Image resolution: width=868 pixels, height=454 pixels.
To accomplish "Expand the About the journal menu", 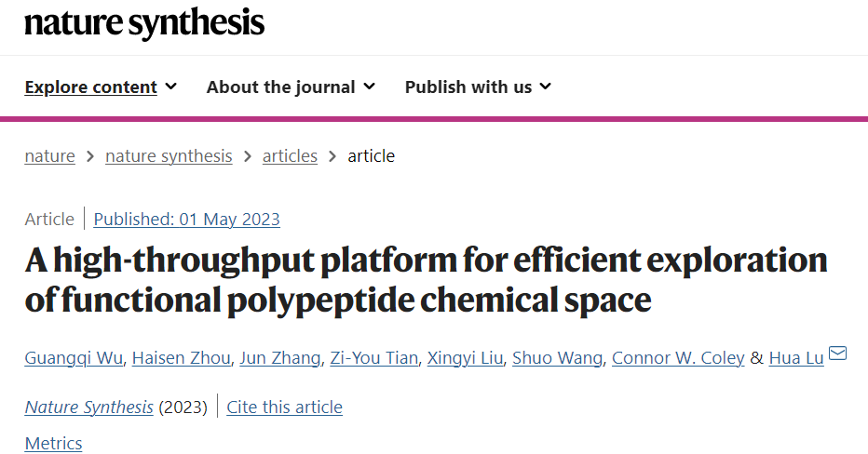I will [291, 87].
